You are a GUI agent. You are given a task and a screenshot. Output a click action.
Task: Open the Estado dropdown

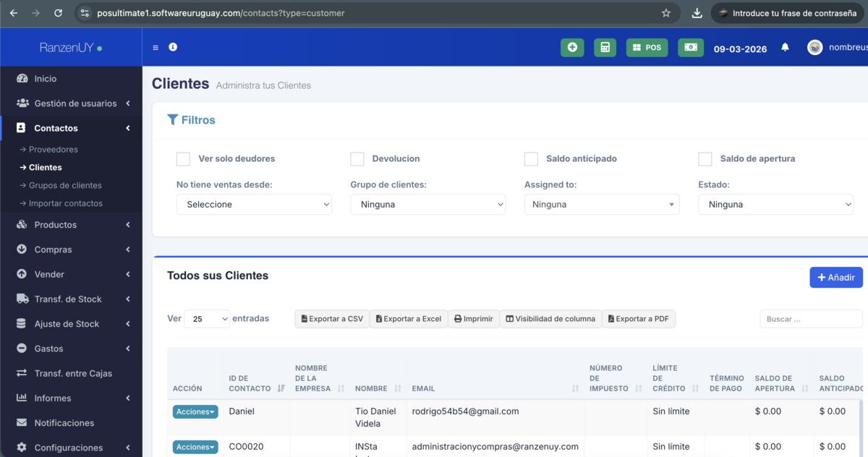coord(775,205)
